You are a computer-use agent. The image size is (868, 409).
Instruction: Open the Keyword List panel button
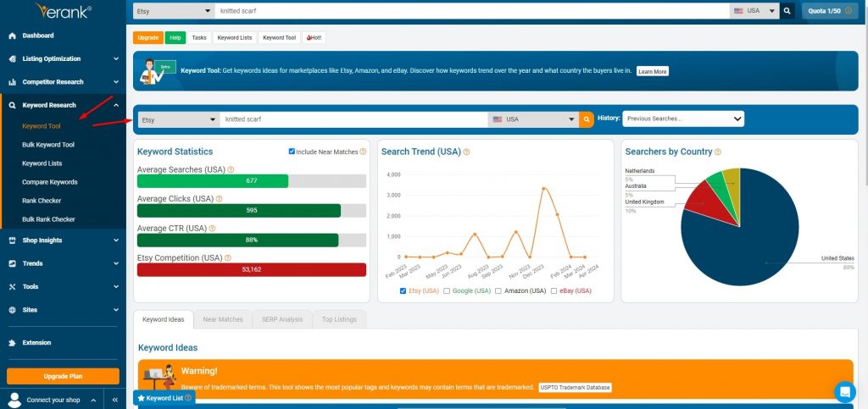click(164, 398)
